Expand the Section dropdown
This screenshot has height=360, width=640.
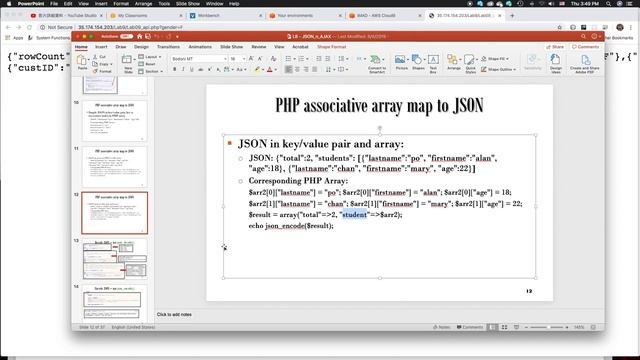click(150, 71)
